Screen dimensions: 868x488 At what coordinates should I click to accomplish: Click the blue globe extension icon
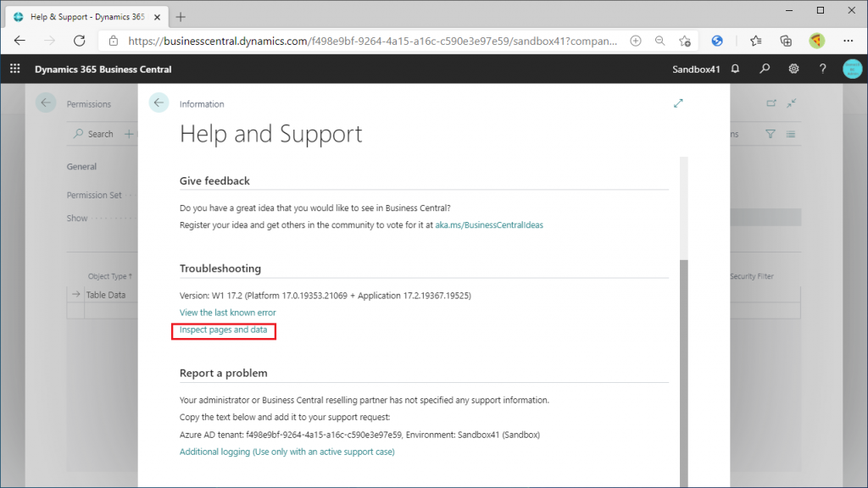coord(717,41)
